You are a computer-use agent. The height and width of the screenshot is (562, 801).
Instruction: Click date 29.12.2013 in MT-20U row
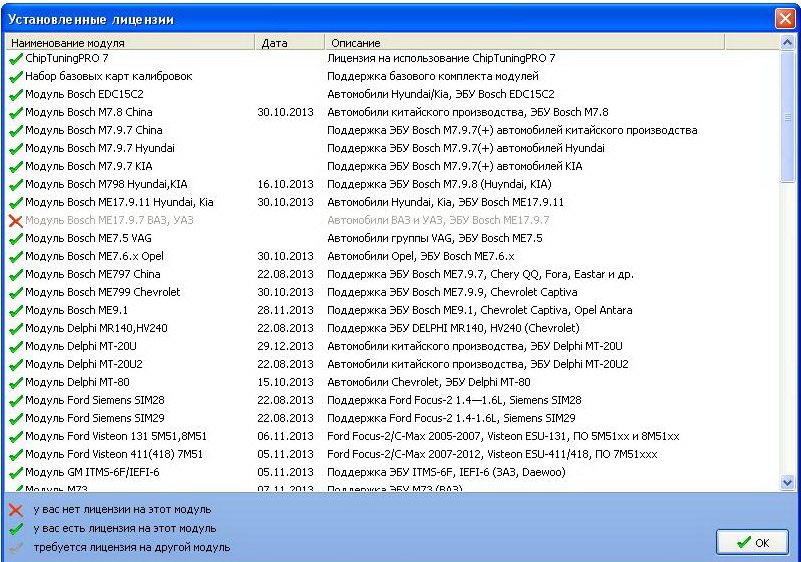[285, 346]
